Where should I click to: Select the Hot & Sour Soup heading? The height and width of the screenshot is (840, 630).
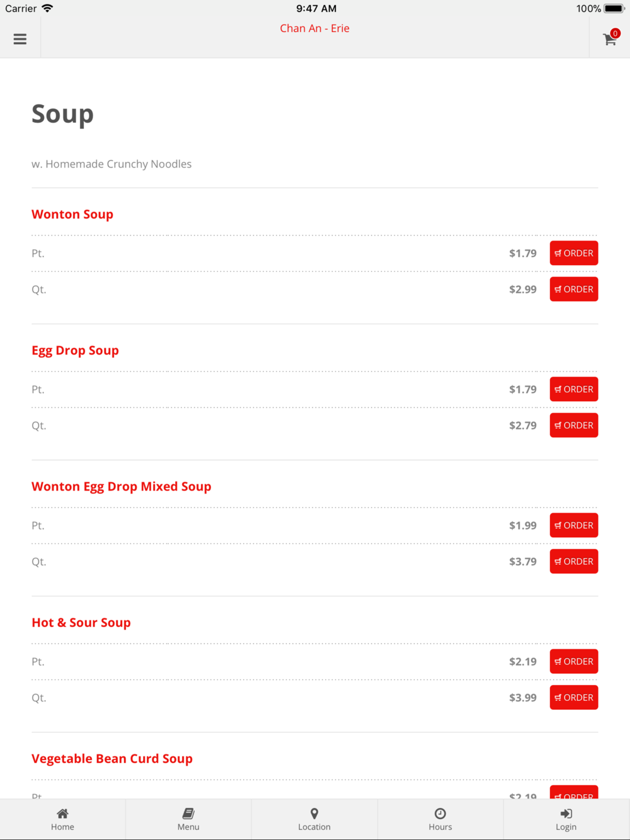(81, 622)
